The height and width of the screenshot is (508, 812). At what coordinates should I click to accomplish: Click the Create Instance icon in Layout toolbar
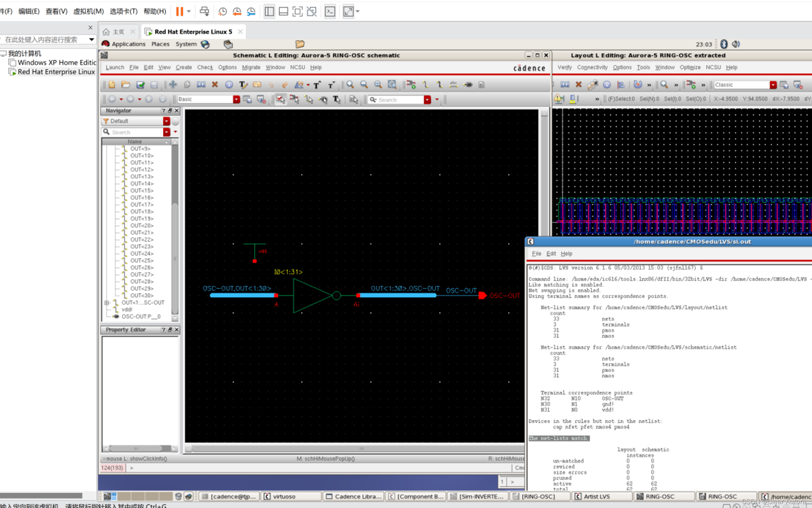click(x=691, y=85)
